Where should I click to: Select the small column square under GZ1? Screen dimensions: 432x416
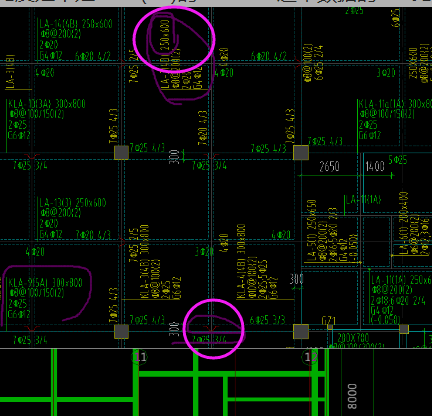point(330,327)
